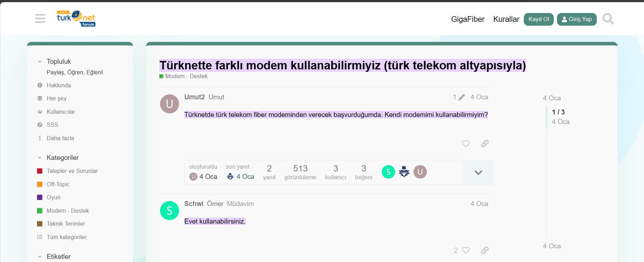This screenshot has width=644, height=262.
Task: Open Daha fazla sidebar menu
Action: (x=60, y=138)
